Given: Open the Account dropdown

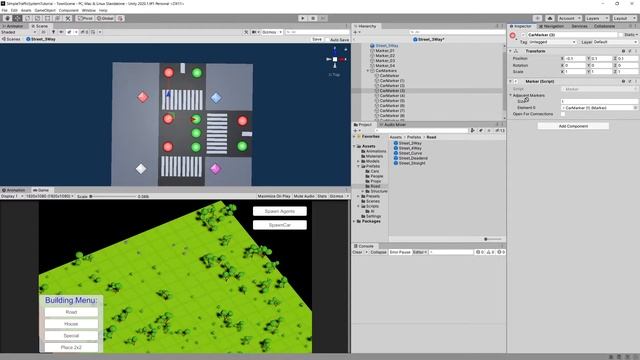Looking at the screenshot, I should coord(569,18).
